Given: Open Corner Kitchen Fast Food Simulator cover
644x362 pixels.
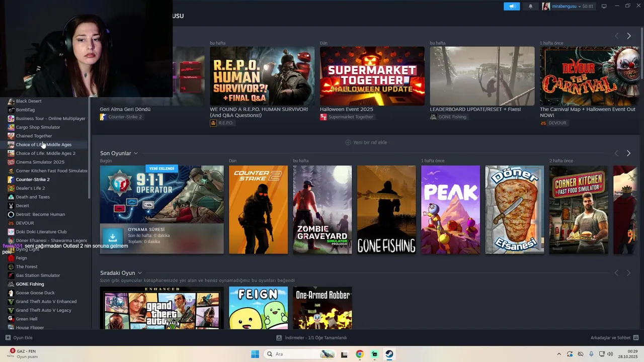Looking at the screenshot, I should point(579,210).
